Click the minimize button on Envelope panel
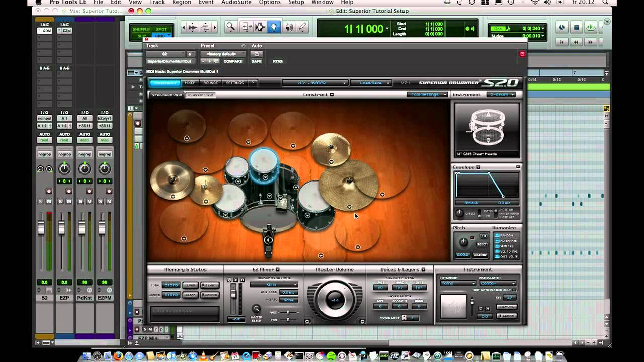Screen dimensions: 644x362 [518, 167]
